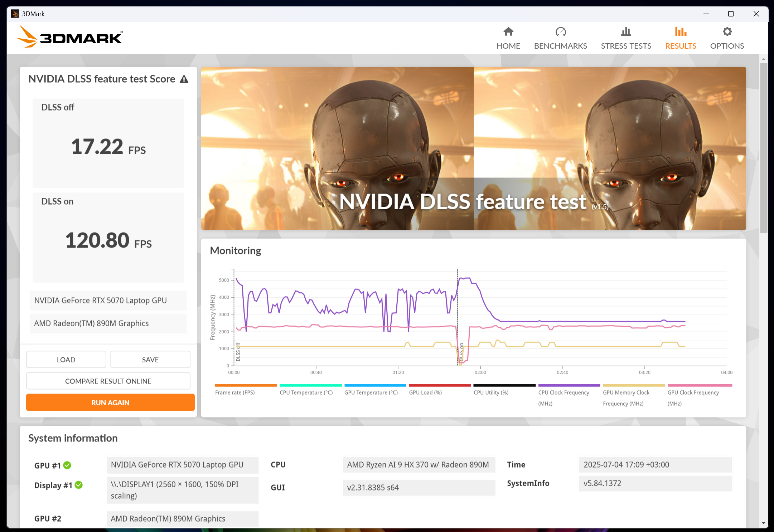Click the GUI version v2.31.8385 s64
774x532 pixels.
click(419, 488)
